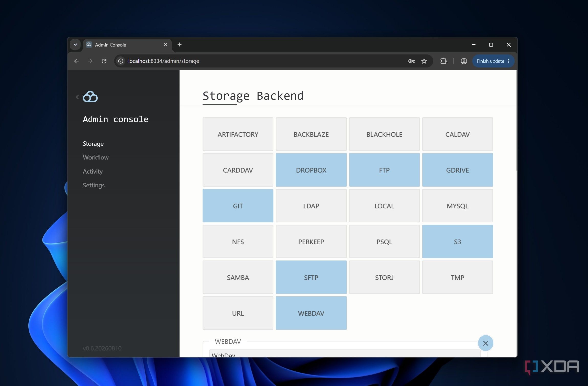Disable the GIT storage backend
This screenshot has width=588, height=386.
point(238,206)
